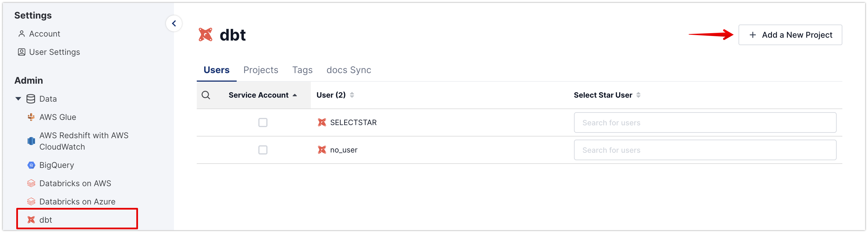Viewport: 868px width, 233px height.
Task: Click the Databricks on Azure icon
Action: (x=31, y=202)
